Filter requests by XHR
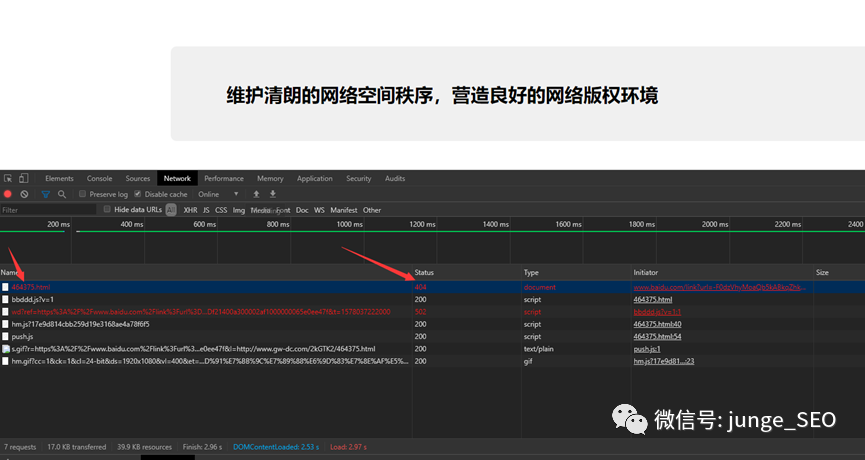Image resolution: width=865 pixels, height=460 pixels. click(x=190, y=210)
